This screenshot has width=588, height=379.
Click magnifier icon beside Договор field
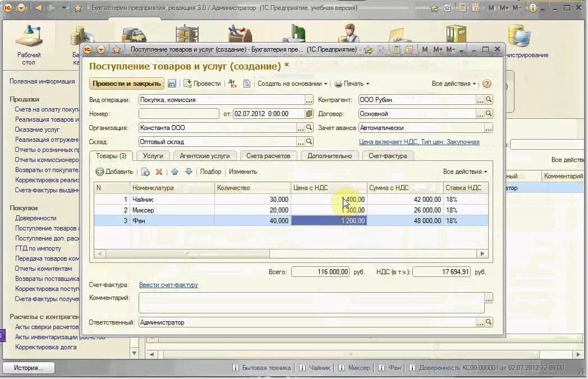(489, 114)
